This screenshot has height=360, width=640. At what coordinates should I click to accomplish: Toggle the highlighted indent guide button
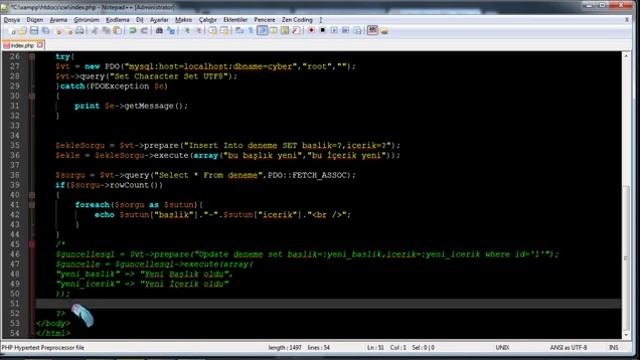[262, 31]
